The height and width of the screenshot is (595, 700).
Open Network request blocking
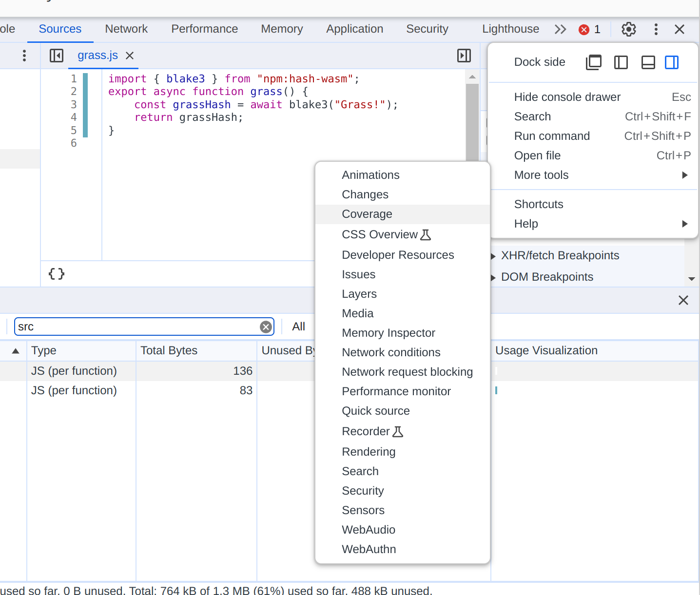point(403,372)
